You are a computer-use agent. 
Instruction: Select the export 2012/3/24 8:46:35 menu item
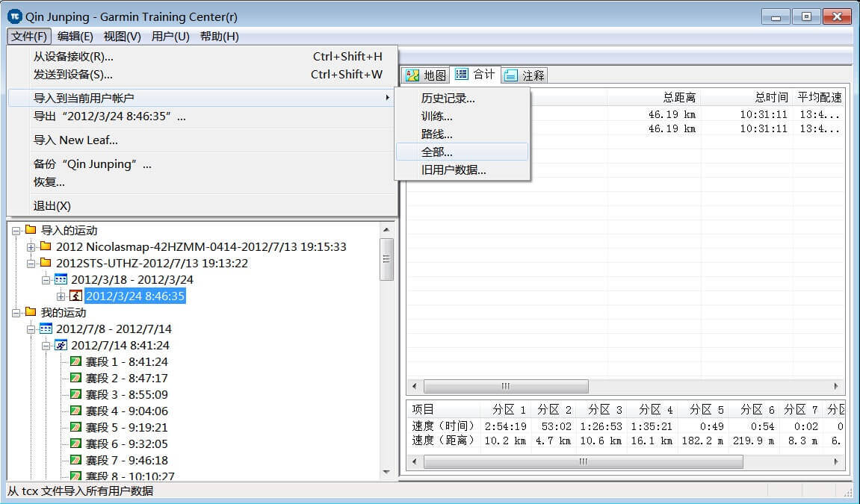202,116
